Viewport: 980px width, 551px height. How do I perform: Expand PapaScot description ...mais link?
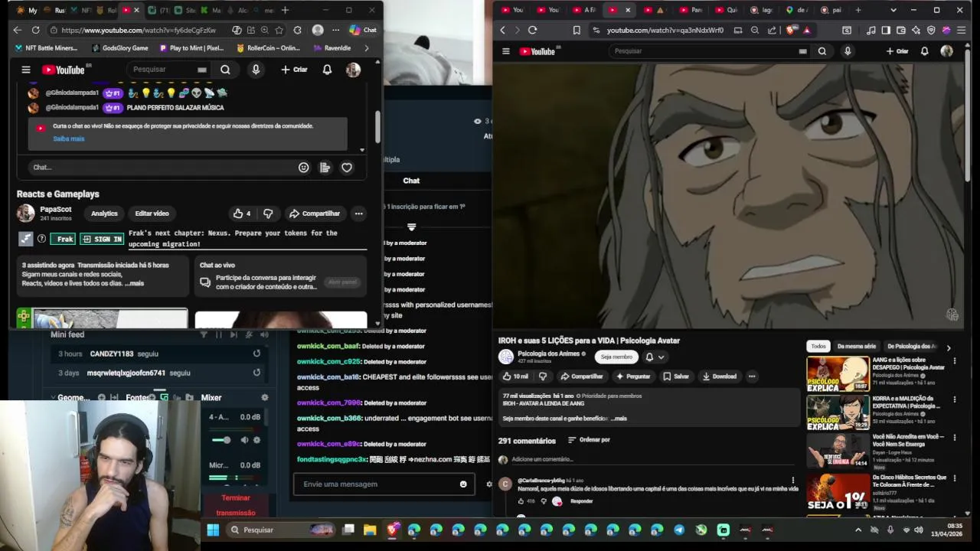coord(136,283)
